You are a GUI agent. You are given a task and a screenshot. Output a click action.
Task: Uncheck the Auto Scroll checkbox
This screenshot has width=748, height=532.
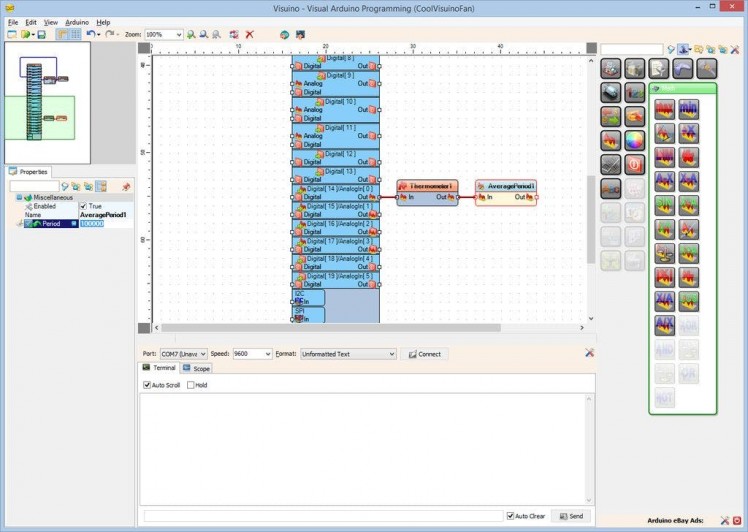148,385
